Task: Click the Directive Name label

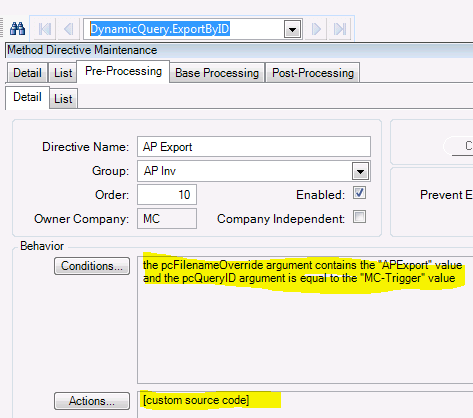Action: tap(85, 147)
